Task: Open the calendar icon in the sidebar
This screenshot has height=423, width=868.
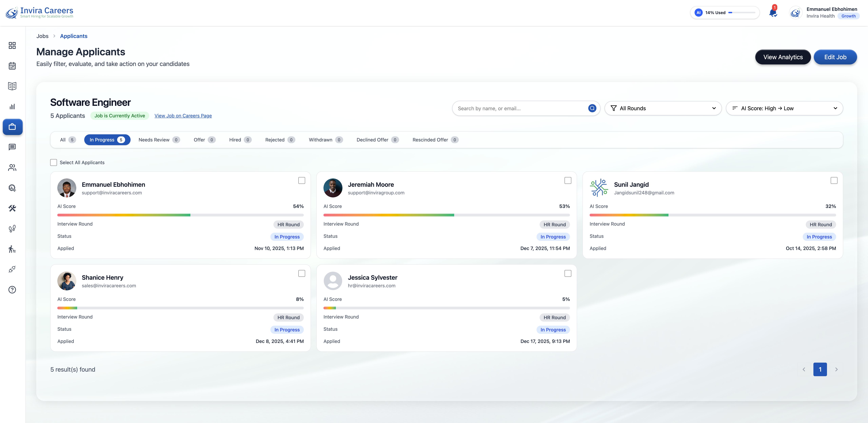Action: coord(12,66)
